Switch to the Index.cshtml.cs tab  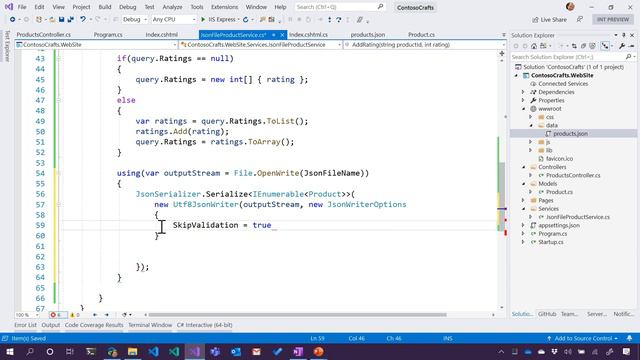pos(308,35)
